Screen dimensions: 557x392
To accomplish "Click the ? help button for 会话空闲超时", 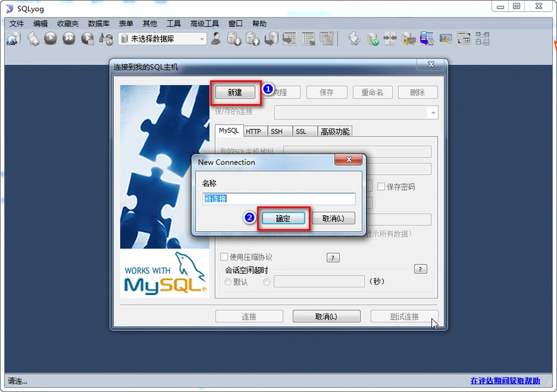I will point(421,269).
